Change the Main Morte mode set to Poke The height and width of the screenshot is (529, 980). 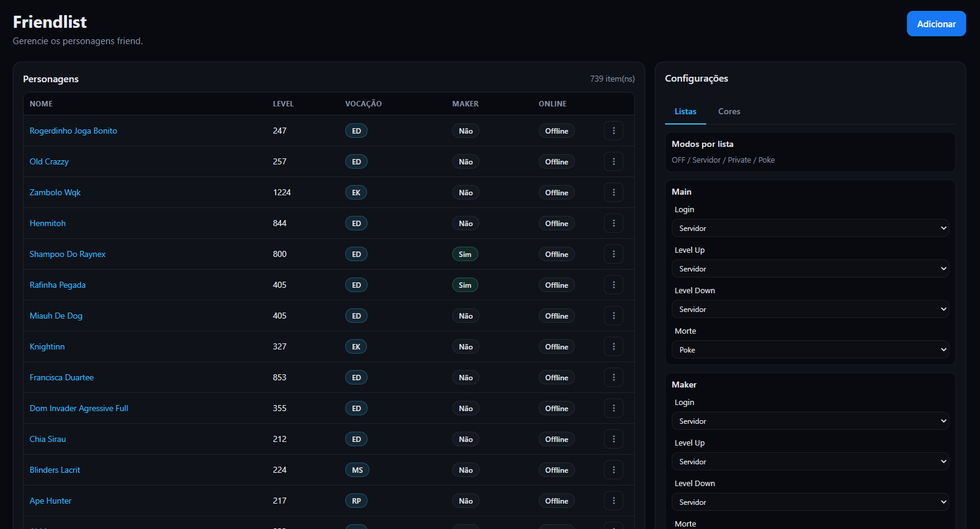810,349
